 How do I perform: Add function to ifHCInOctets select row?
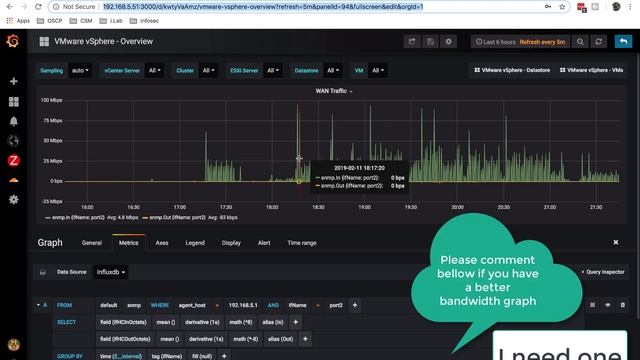296,322
